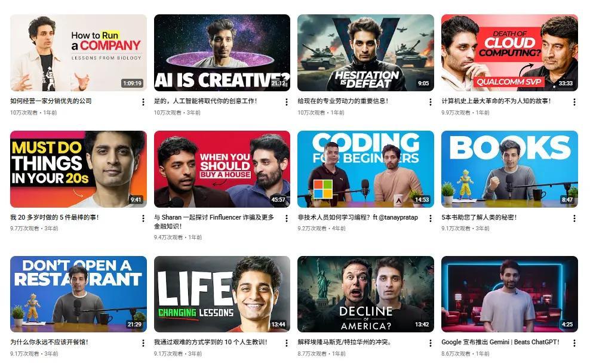The image size is (590, 364).
Task: Open three-dot menu for Gemini announcement video
Action: [574, 343]
